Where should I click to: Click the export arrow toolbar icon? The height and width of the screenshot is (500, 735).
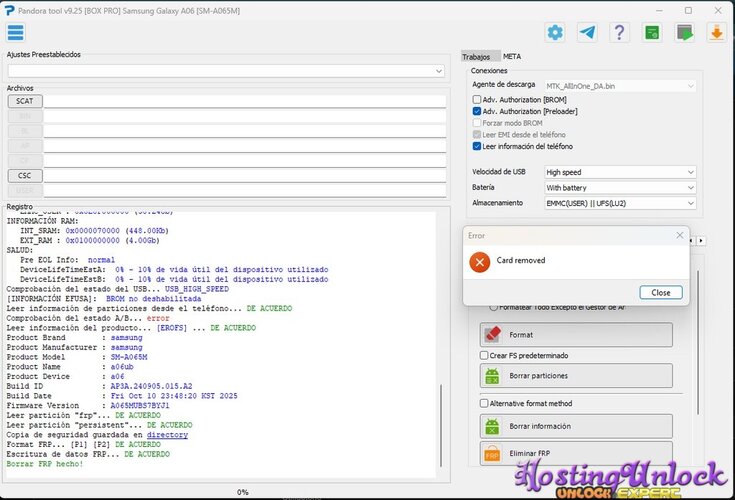coord(685,33)
